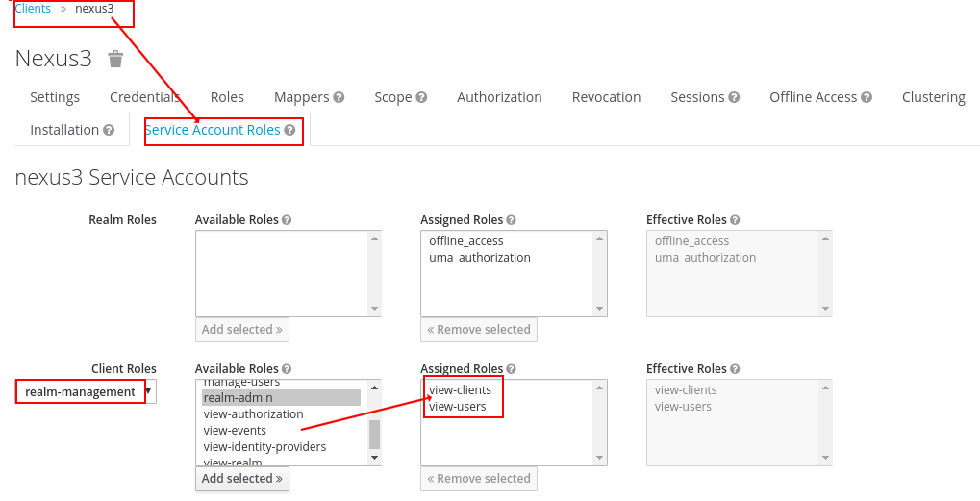Click scroll up arrow of Client Available Roles
980x501 pixels.
tap(374, 388)
